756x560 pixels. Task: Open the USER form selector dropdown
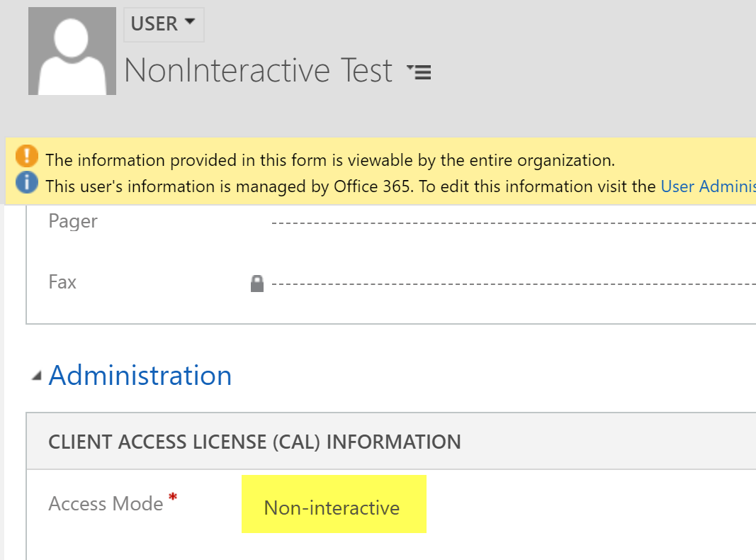(164, 24)
